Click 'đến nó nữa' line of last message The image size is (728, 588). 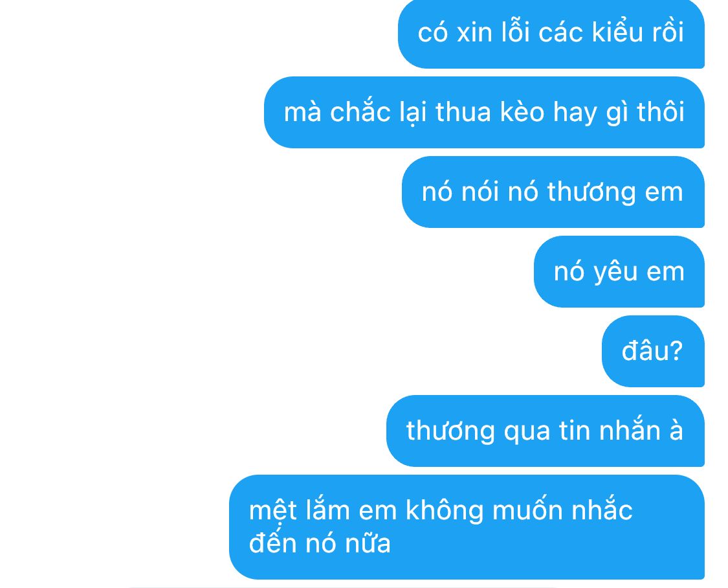(320, 543)
